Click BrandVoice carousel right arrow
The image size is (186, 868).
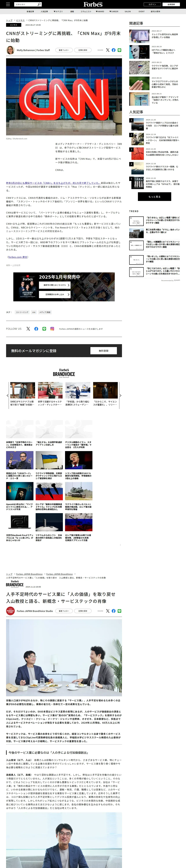[x=121, y=396]
